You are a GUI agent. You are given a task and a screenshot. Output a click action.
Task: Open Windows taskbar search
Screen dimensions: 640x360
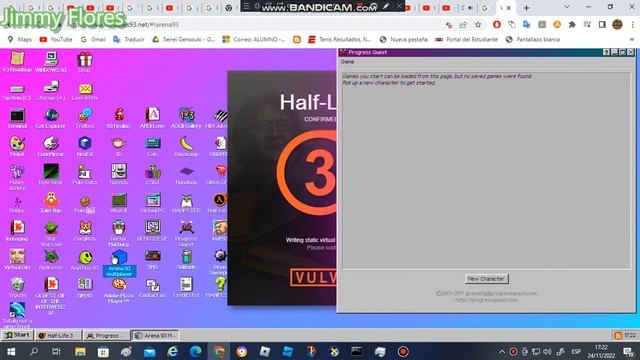click(34, 351)
